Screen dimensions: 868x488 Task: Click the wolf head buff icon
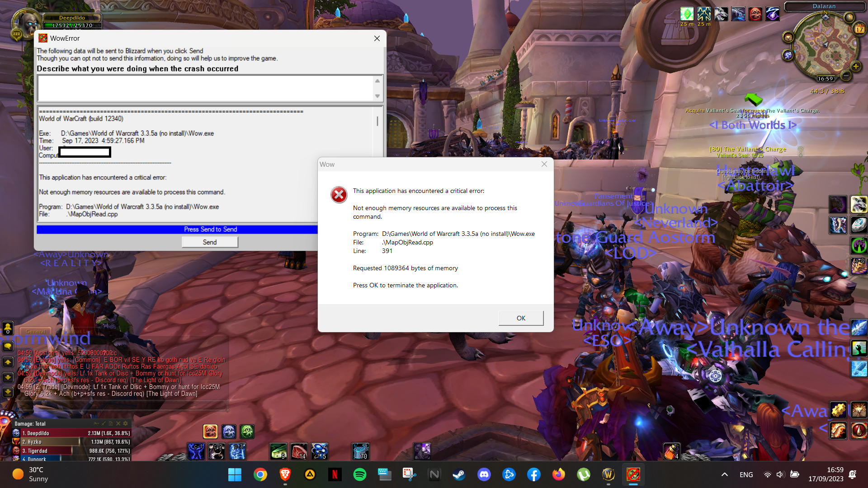click(x=721, y=14)
